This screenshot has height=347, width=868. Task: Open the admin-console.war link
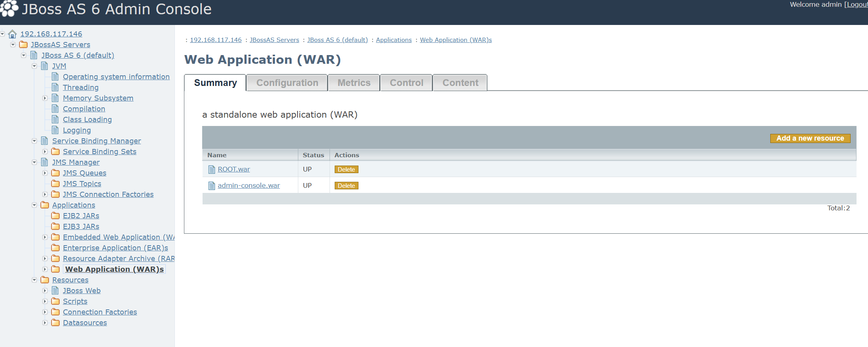tap(249, 185)
